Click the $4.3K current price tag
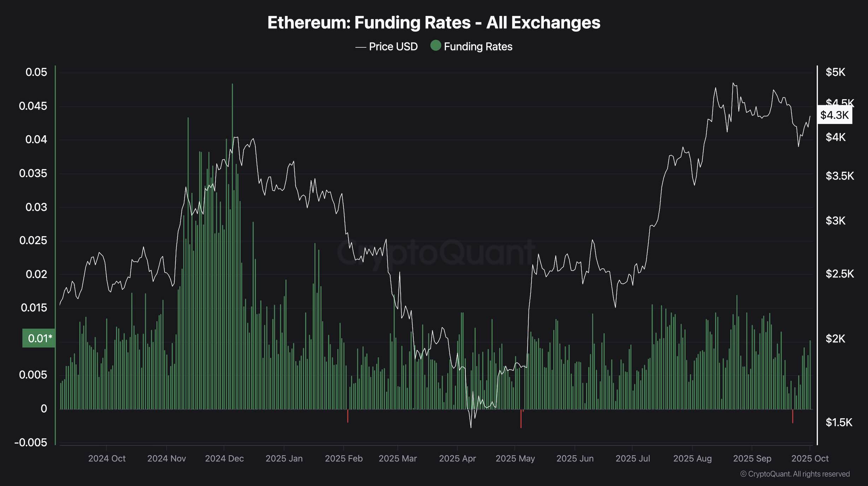This screenshot has width=868, height=486. [x=834, y=115]
